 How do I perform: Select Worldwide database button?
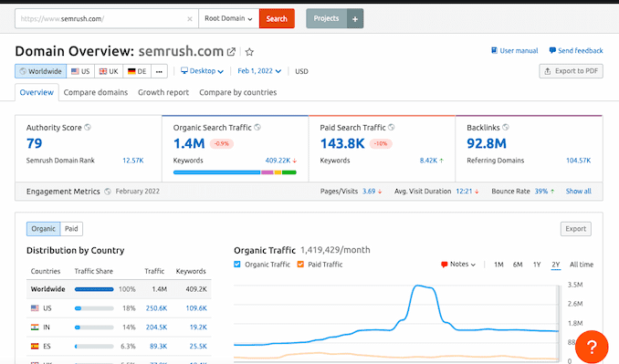click(x=41, y=71)
